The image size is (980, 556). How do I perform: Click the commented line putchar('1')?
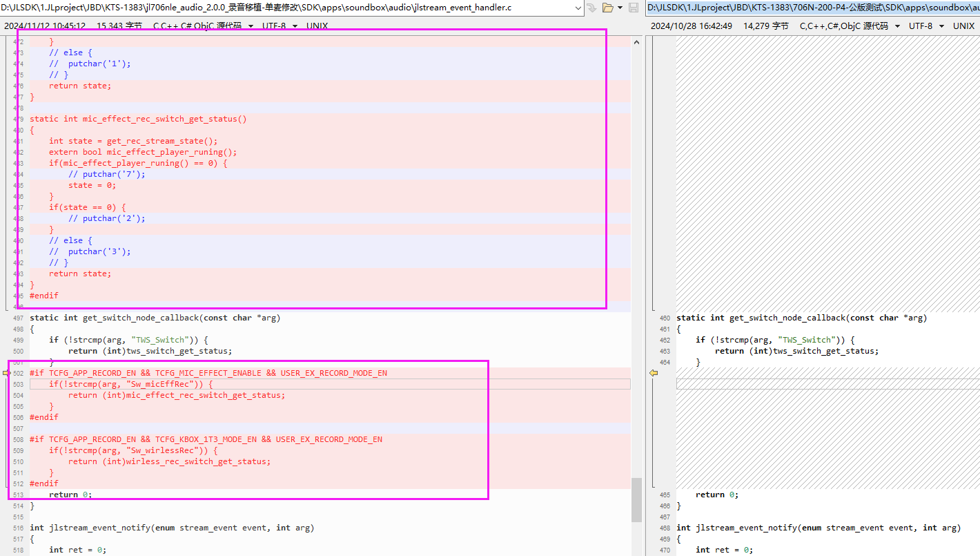90,64
